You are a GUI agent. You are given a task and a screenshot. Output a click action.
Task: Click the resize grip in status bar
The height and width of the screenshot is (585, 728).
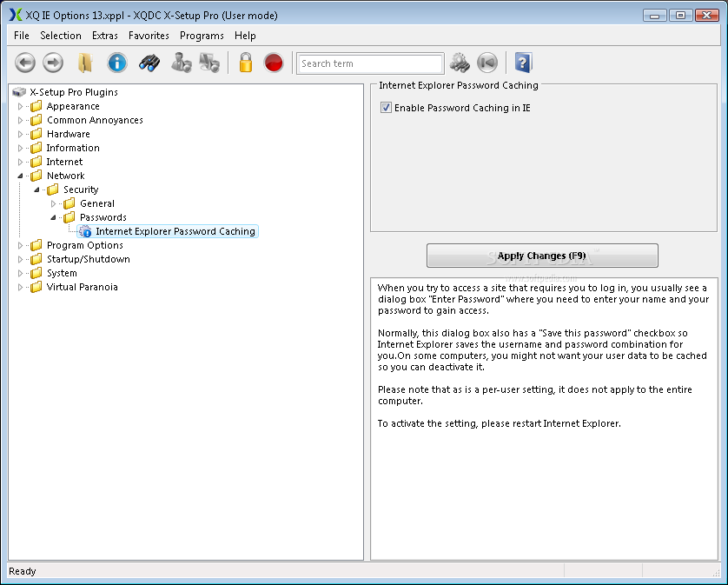[x=716, y=572]
